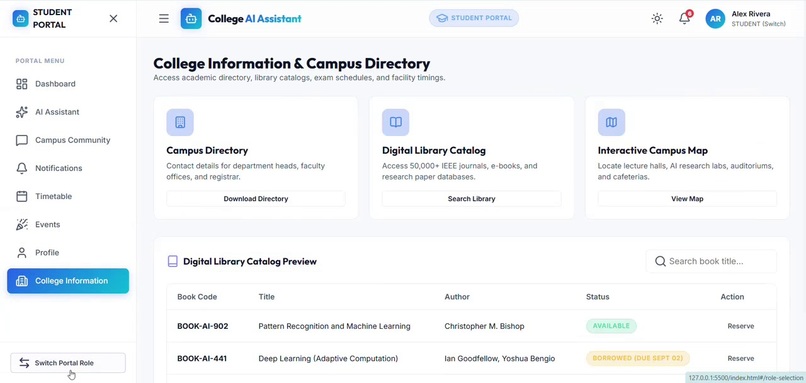Click View Map button
The width and height of the screenshot is (806, 383).
point(687,199)
